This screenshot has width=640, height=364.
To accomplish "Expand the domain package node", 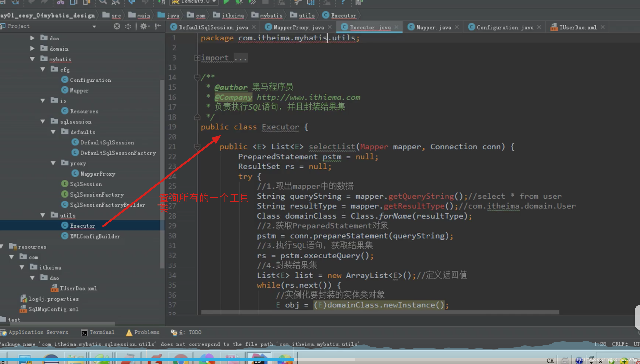I will click(32, 48).
